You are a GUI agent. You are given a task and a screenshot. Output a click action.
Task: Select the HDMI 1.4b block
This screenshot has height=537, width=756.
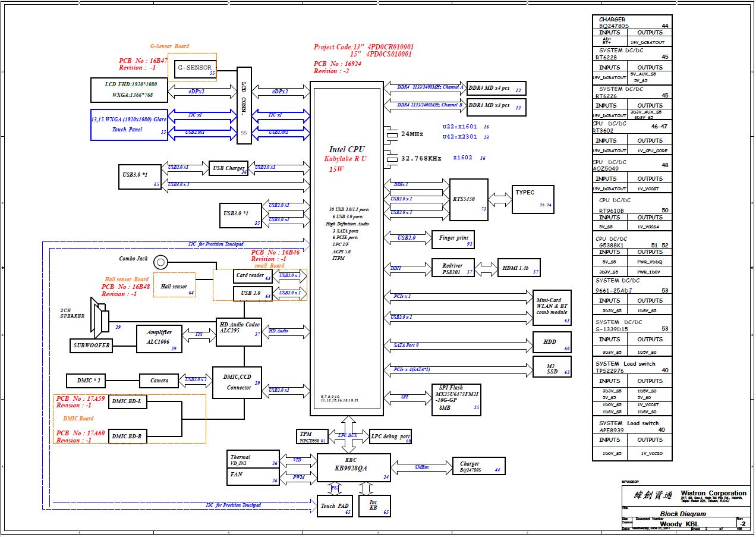tap(518, 268)
